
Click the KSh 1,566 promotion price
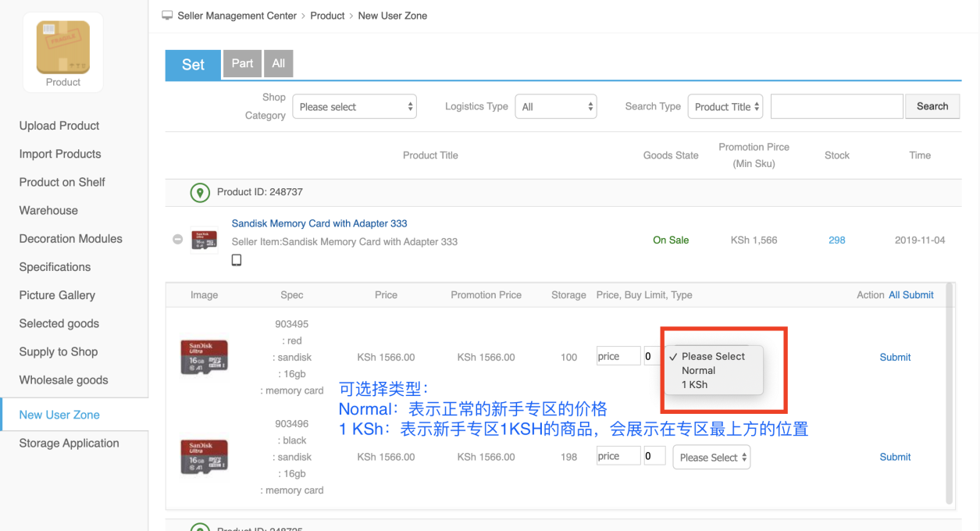pyautogui.click(x=754, y=240)
